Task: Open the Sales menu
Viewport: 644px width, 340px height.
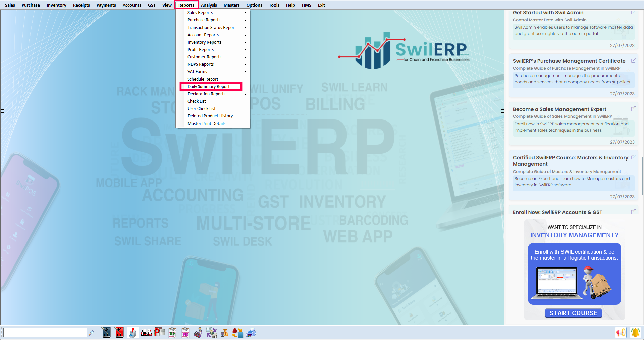Action: (x=10, y=5)
